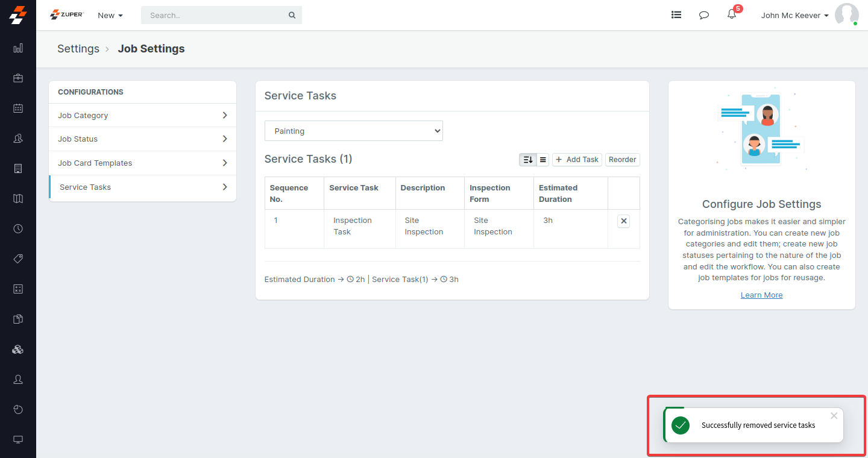Select the Service Tasks configuration
868x458 pixels.
tap(143, 187)
